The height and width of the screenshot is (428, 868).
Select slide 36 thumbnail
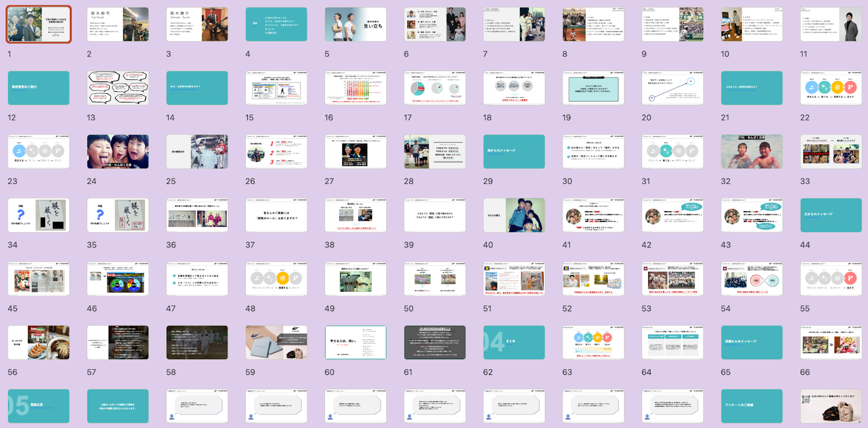[197, 215]
